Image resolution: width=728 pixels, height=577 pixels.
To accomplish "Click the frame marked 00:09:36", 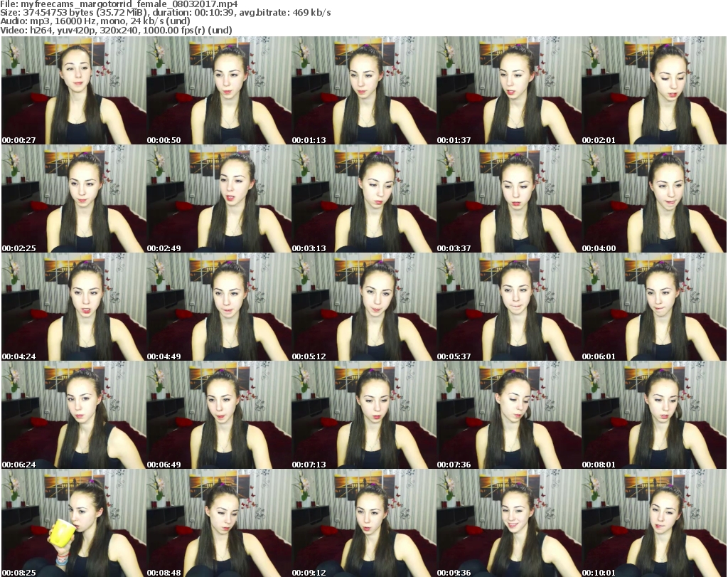I will [x=509, y=523].
